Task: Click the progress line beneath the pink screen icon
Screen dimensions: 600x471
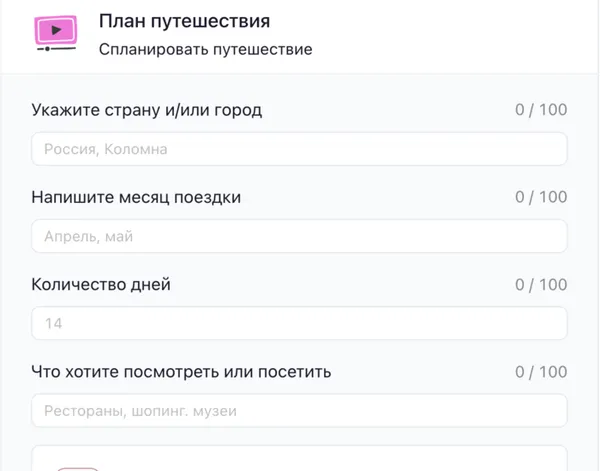Action: tap(56, 49)
